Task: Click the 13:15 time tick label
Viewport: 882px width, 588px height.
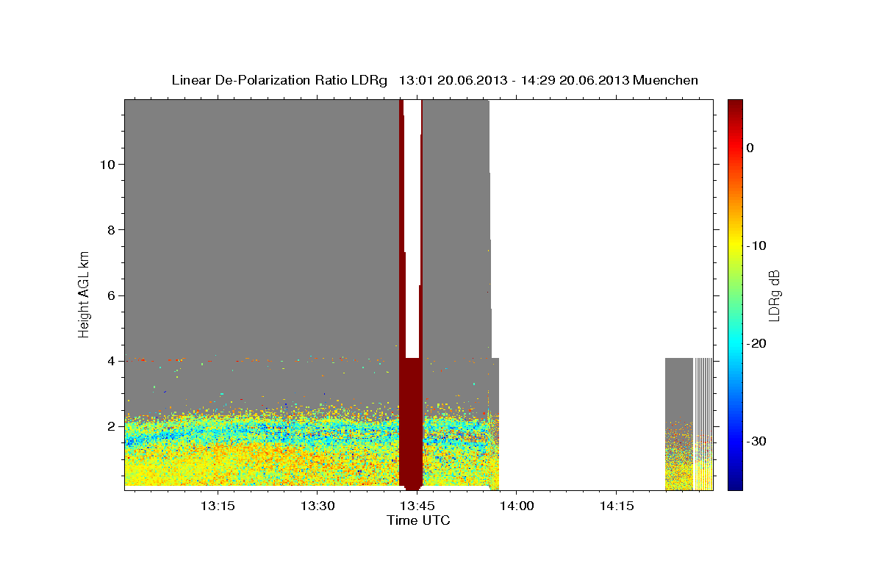Action: pos(218,506)
